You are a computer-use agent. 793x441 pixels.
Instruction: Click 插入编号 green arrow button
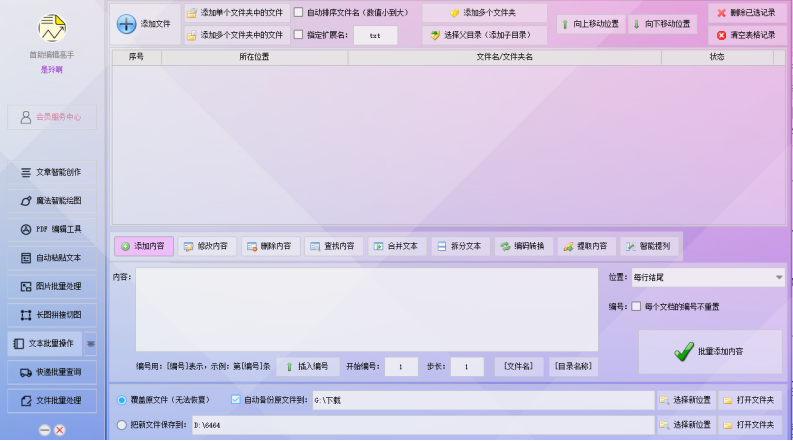point(307,366)
